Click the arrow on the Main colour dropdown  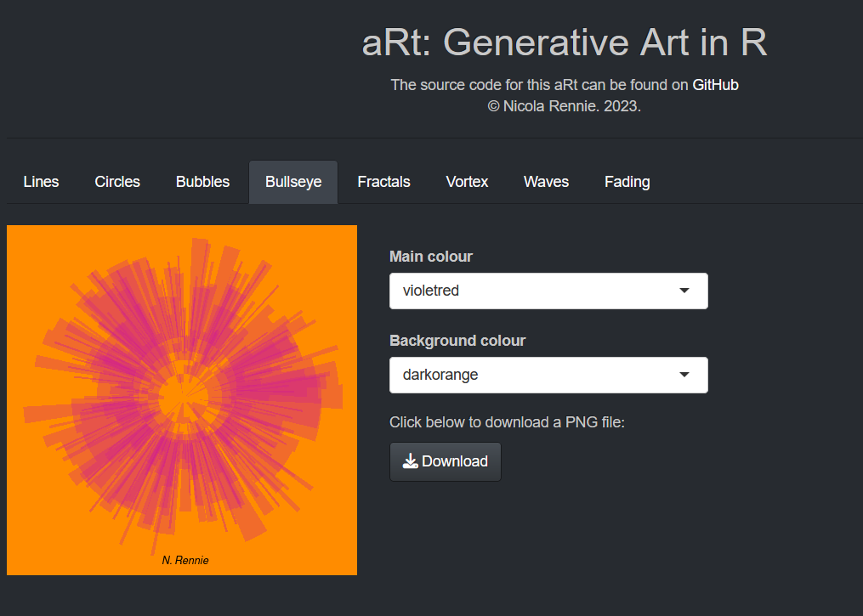684,291
